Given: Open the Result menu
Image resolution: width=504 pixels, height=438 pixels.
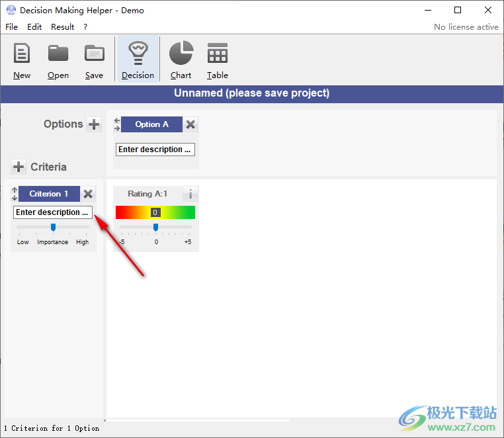Looking at the screenshot, I should 63,27.
